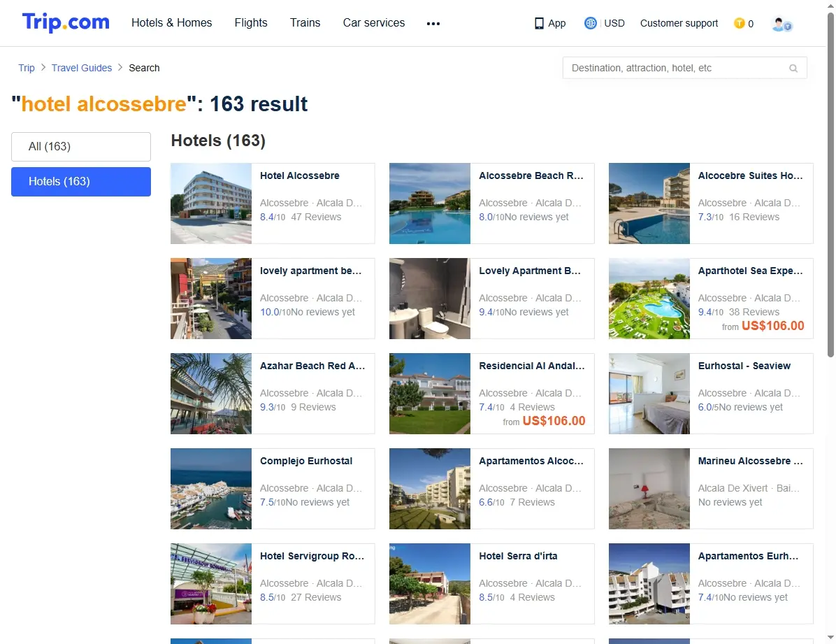
Task: Click the '27 Reviews' text
Action: pyautogui.click(x=316, y=598)
